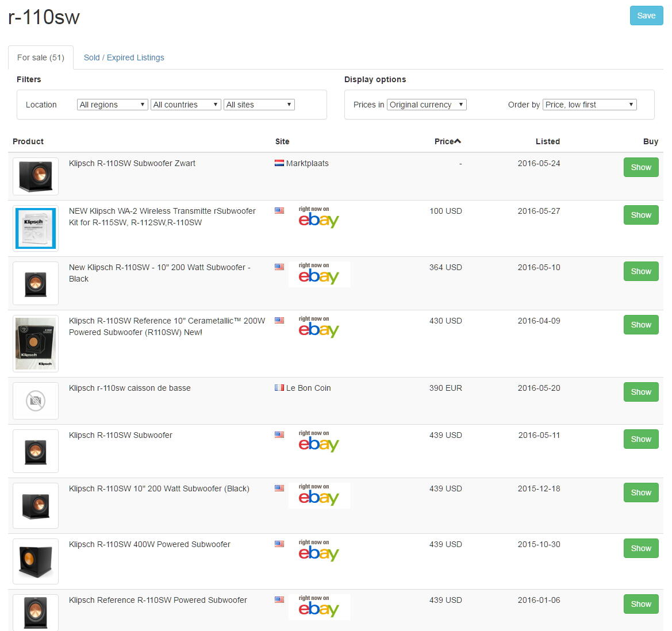Viewport: 672px width, 631px height.
Task: Click eBay logo on 400W Powered Subwoofer row
Action: pyautogui.click(x=319, y=551)
